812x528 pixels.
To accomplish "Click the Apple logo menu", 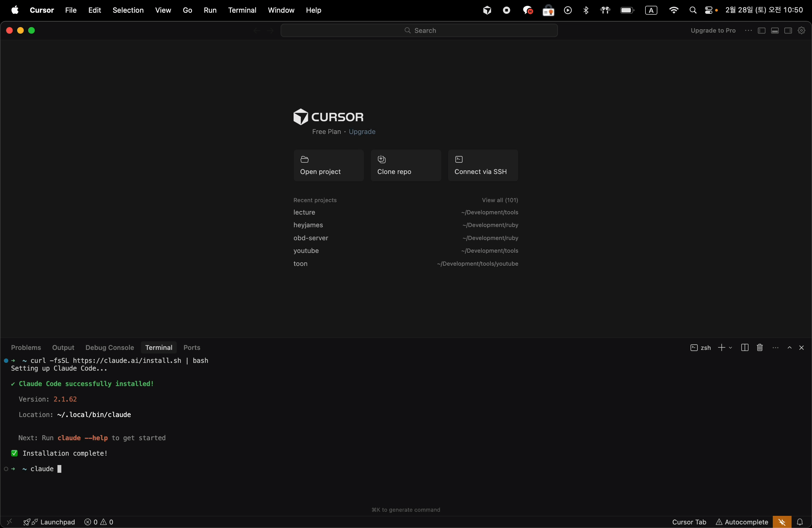I will (15, 10).
